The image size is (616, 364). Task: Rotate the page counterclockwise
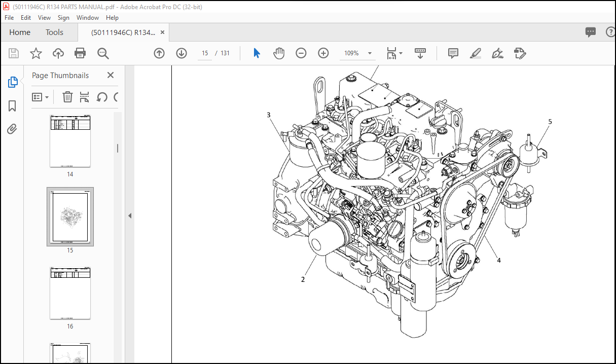pyautogui.click(x=102, y=97)
